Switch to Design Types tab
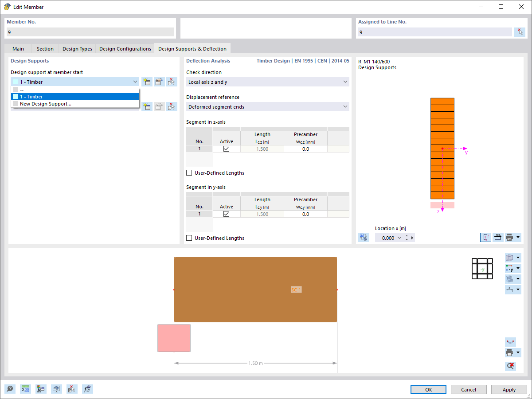Viewport: 532px width, 399px height. click(x=77, y=49)
